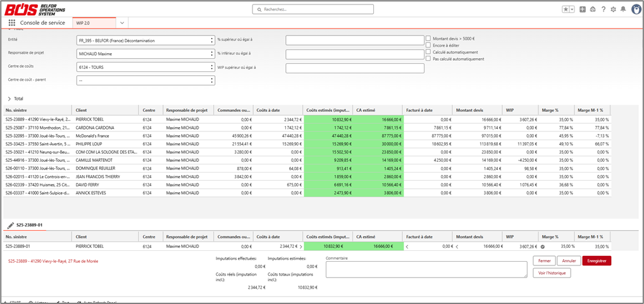This screenshot has height=304, width=644.
Task: Open the Entité dropdown
Action: [x=146, y=40]
